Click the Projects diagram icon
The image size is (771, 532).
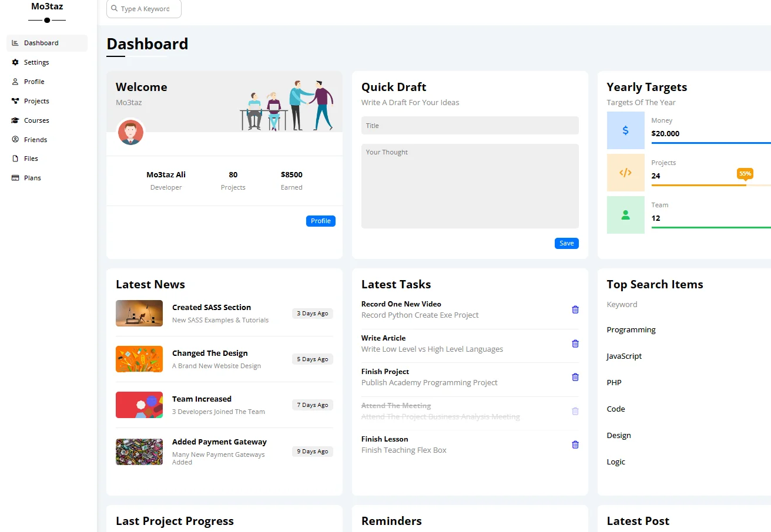[15, 101]
